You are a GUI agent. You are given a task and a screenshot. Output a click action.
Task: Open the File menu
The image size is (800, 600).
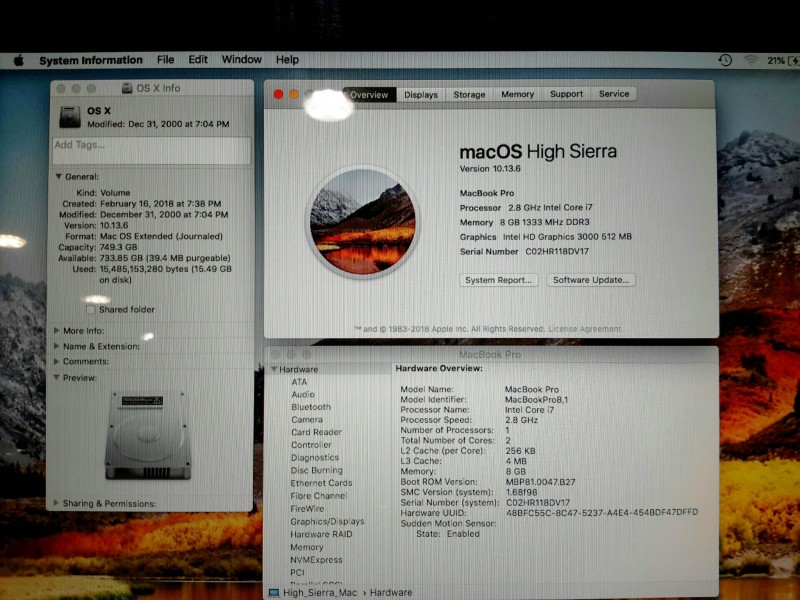(165, 60)
